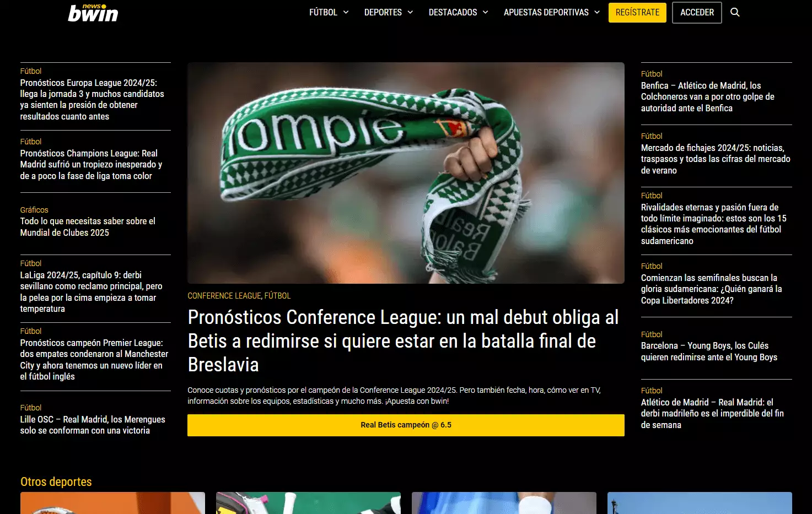The width and height of the screenshot is (812, 514).
Task: Click Real Betis campeón @ 6.5 odds button
Action: [x=406, y=425]
